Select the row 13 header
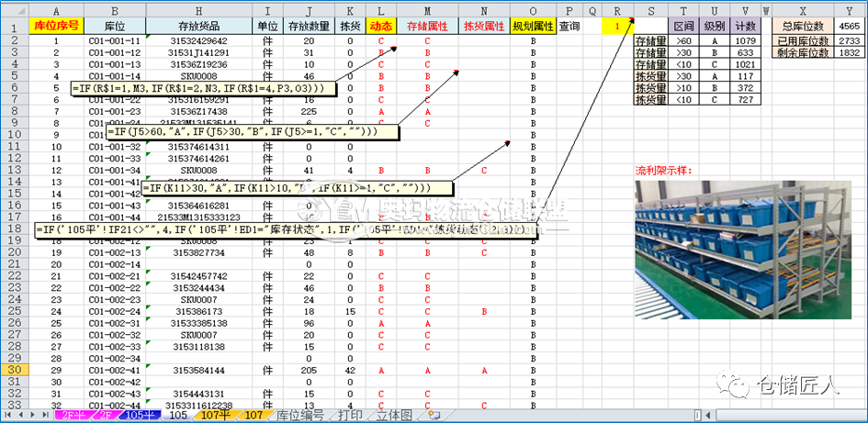The height and width of the screenshot is (423, 868). point(14,170)
